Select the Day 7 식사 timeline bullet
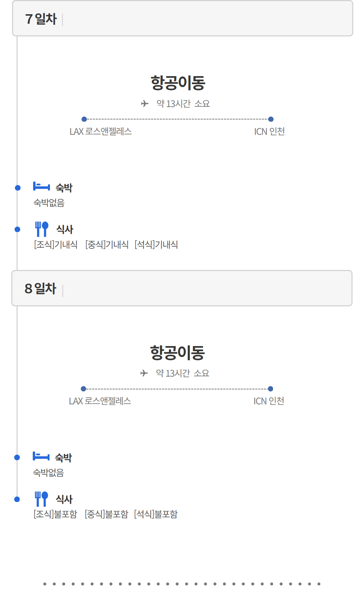 (x=17, y=229)
